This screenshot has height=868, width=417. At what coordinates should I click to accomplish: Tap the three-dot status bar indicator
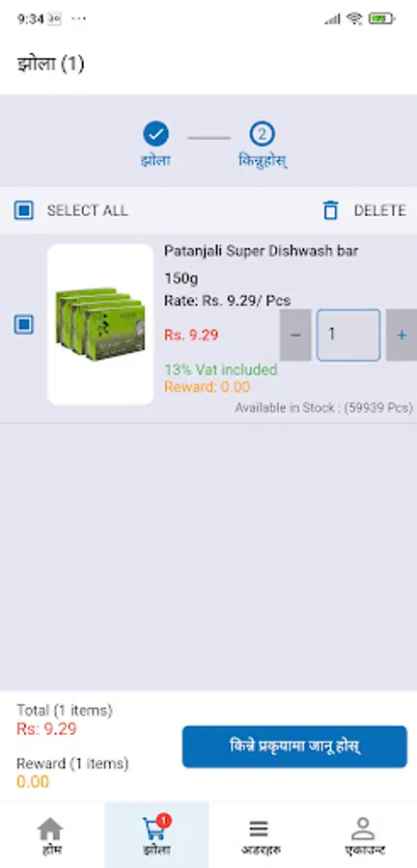coord(78,19)
